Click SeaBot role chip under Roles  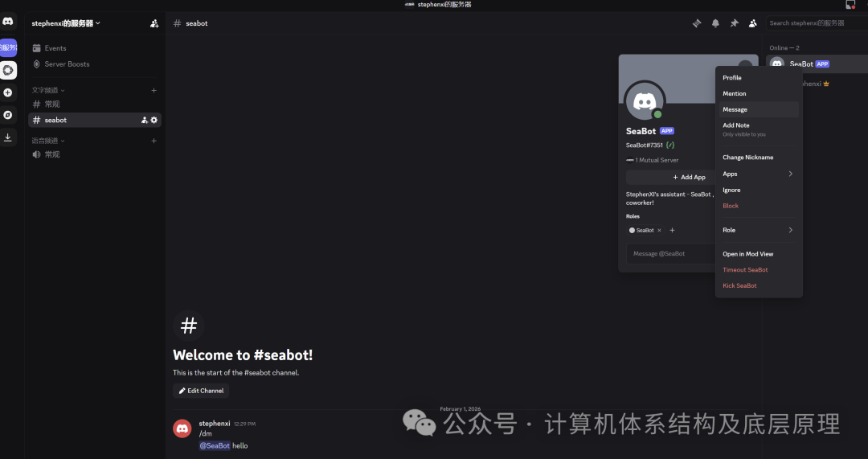coord(645,231)
